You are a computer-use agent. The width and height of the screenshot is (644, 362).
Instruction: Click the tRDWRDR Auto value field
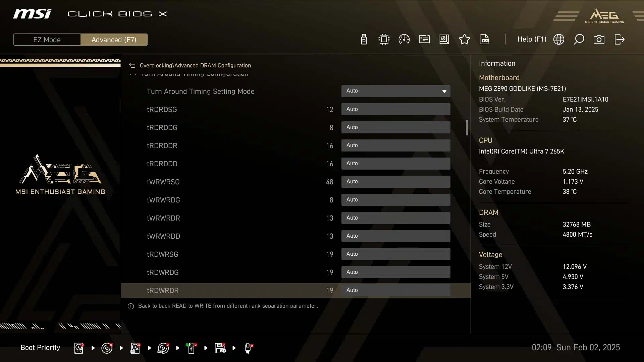(396, 290)
